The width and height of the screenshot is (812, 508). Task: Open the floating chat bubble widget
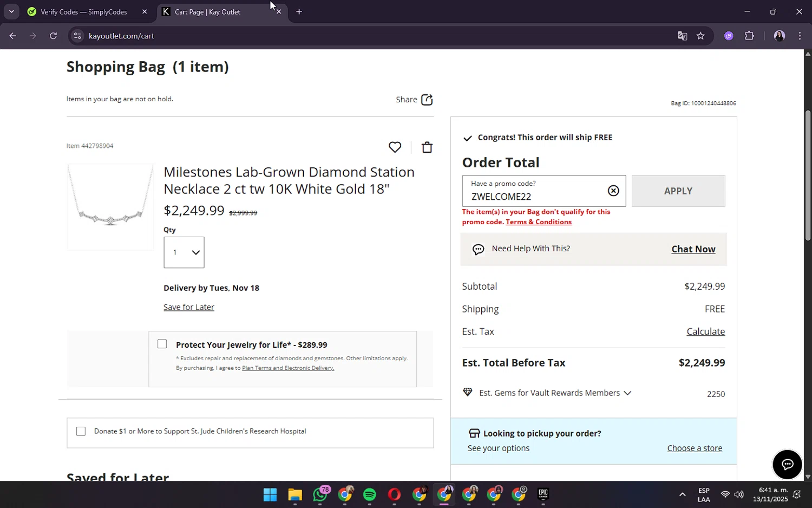[x=787, y=464]
